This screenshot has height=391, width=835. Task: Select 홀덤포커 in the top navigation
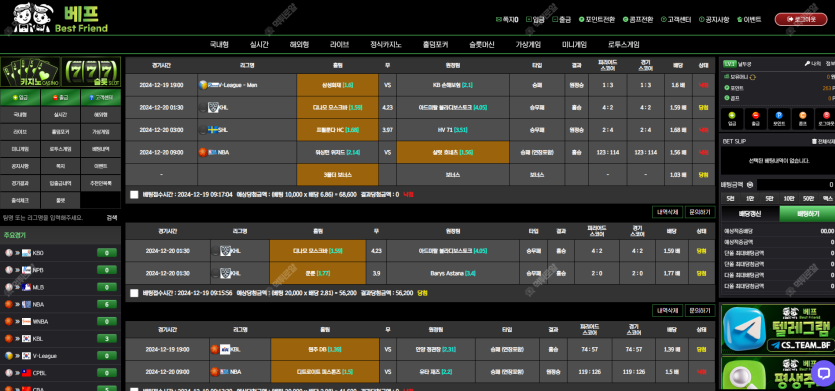[x=435, y=45]
